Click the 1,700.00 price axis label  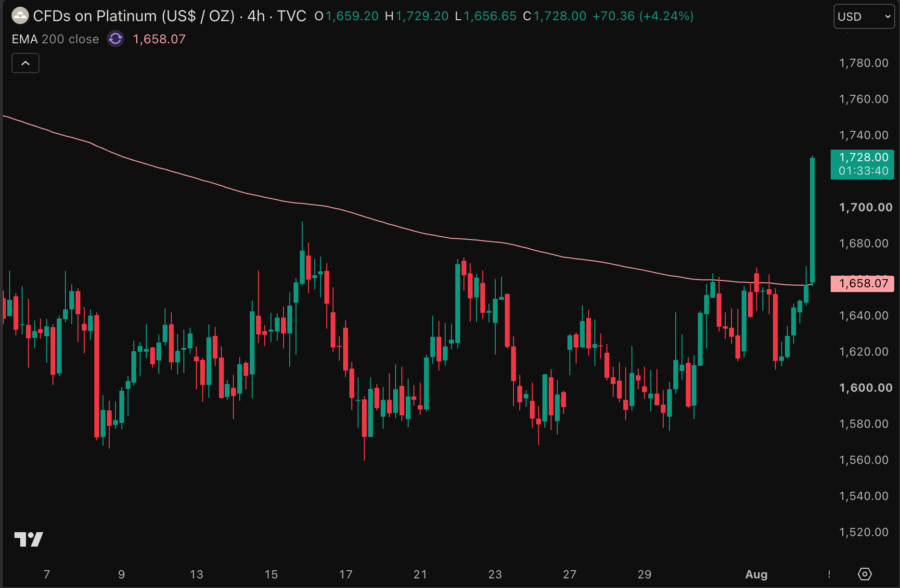pyautogui.click(x=866, y=207)
